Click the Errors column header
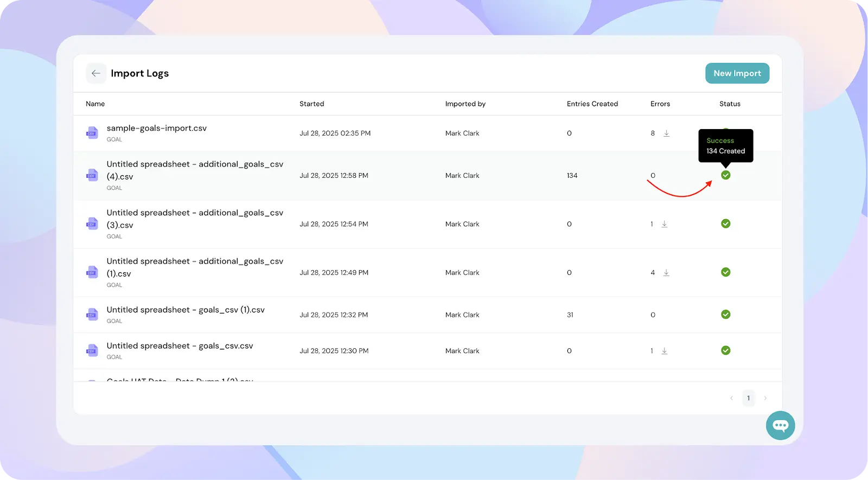This screenshot has width=868, height=480. [660, 104]
